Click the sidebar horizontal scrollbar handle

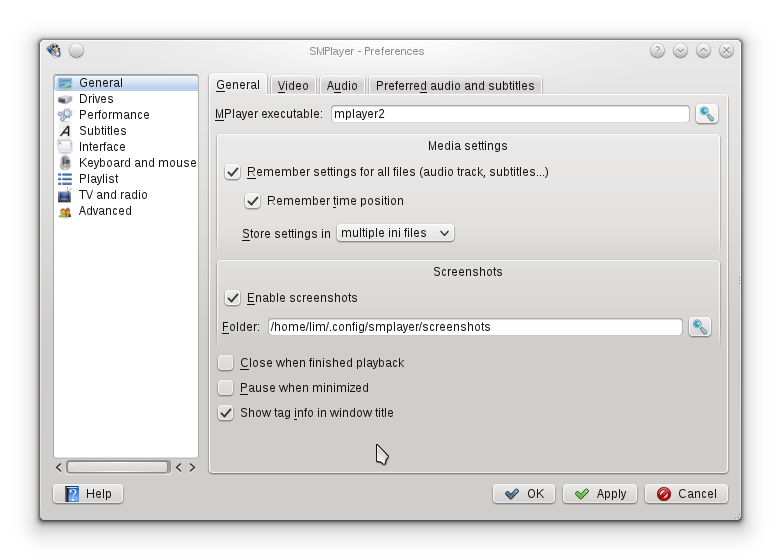coord(118,467)
